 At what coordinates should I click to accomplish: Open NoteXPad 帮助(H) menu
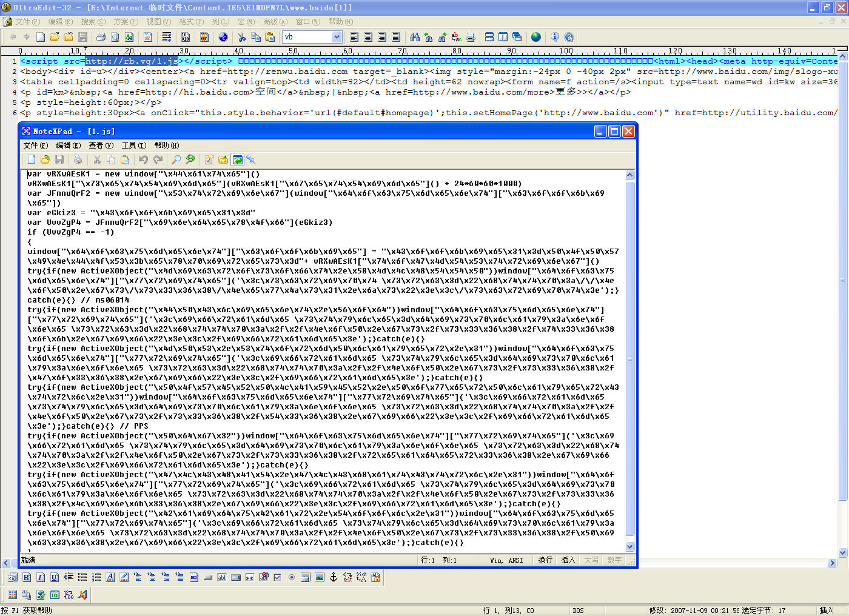click(x=166, y=146)
